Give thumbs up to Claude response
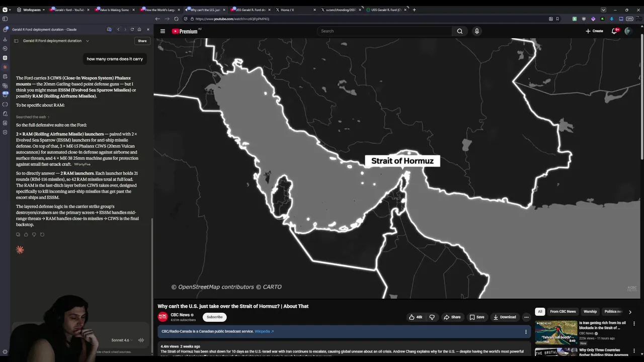Viewport: 644px width, 362px height. click(x=26, y=234)
